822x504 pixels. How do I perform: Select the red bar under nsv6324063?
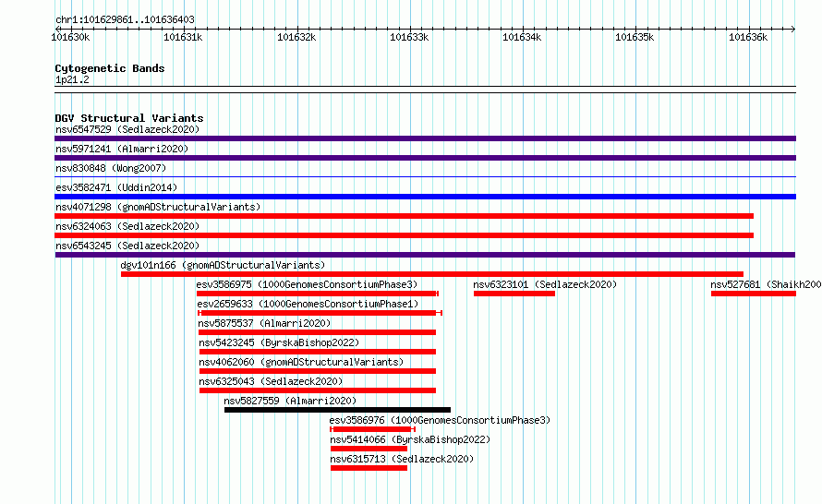(x=405, y=235)
